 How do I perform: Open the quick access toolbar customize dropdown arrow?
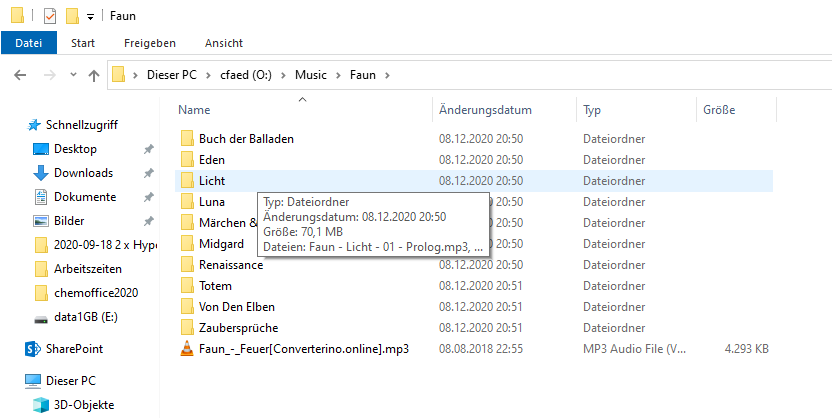(90, 16)
